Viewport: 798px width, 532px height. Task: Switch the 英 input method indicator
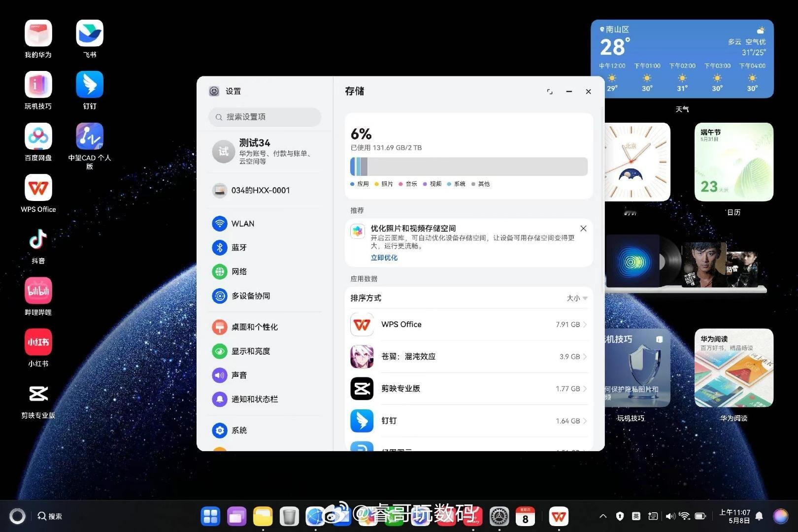636,516
